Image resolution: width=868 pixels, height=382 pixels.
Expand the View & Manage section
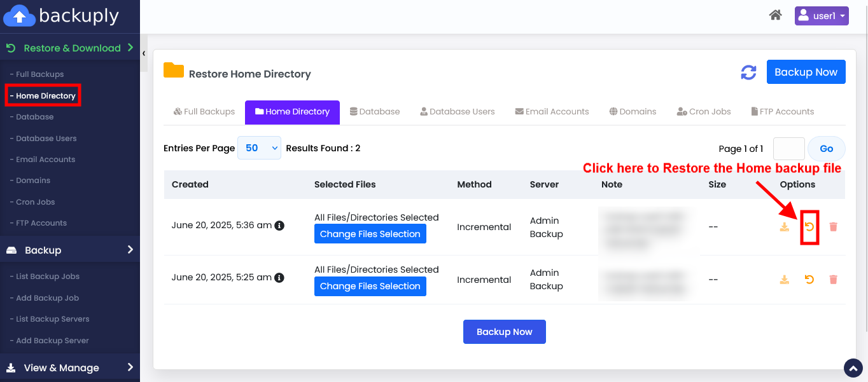(x=70, y=367)
